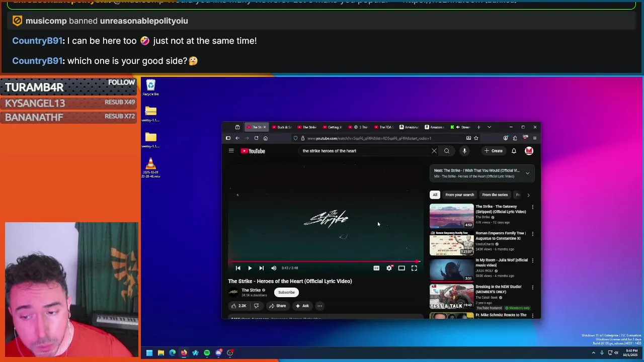This screenshot has width=644, height=362.
Task: Clear the YouTube search box text
Action: (x=434, y=151)
